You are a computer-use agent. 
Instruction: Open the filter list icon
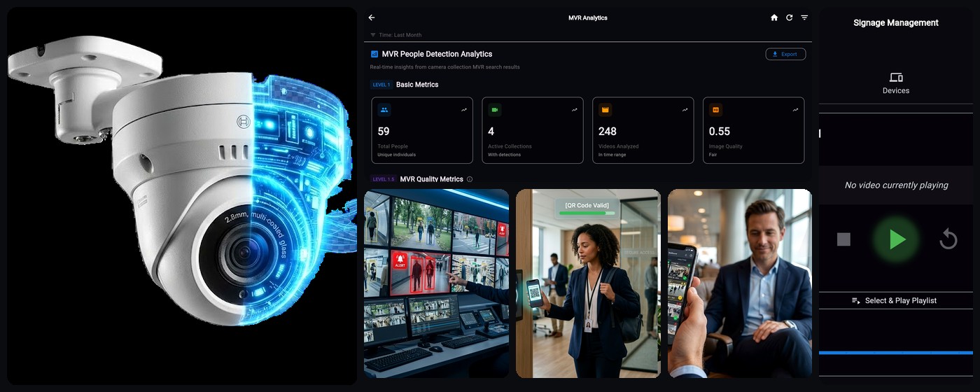[x=804, y=17]
